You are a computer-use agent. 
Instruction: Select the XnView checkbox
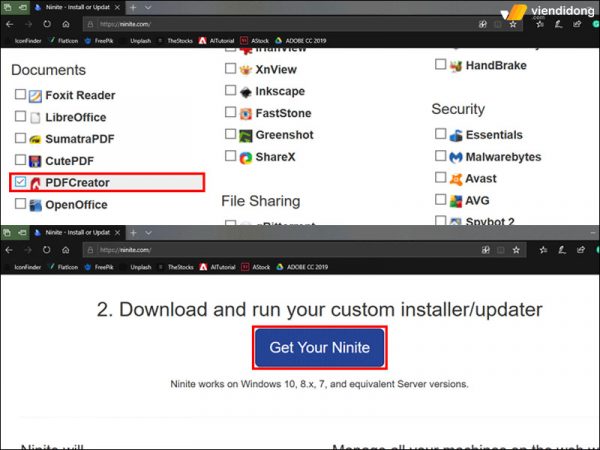click(231, 70)
